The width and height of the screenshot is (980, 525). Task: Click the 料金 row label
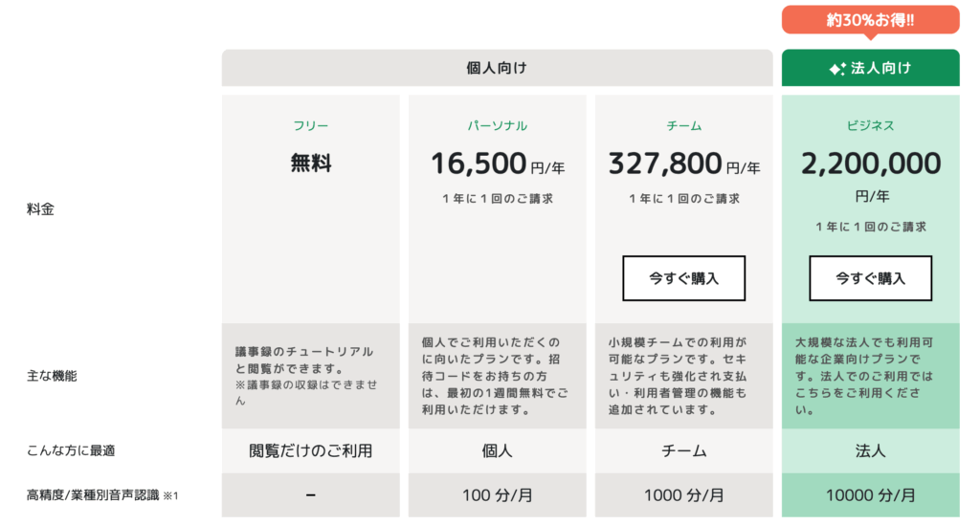tap(40, 209)
